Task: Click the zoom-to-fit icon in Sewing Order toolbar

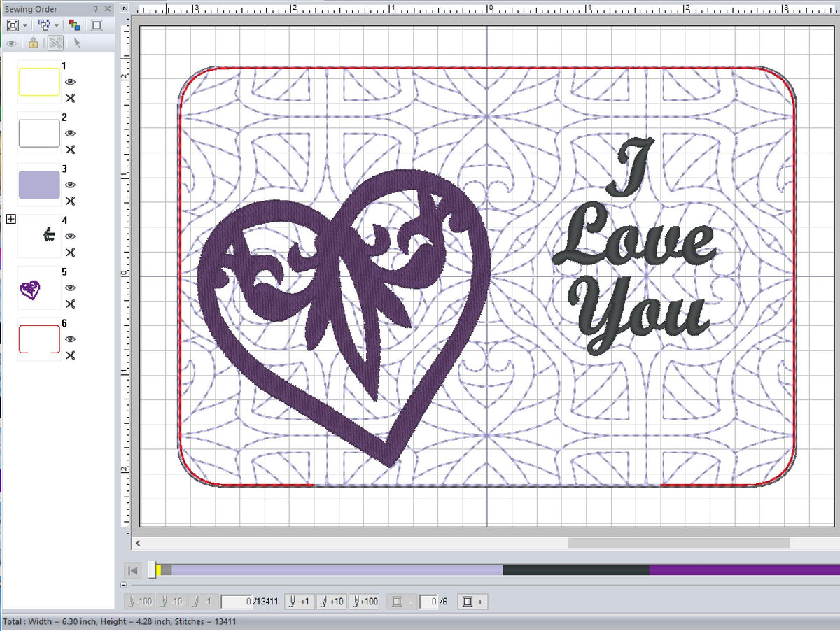Action: click(13, 25)
